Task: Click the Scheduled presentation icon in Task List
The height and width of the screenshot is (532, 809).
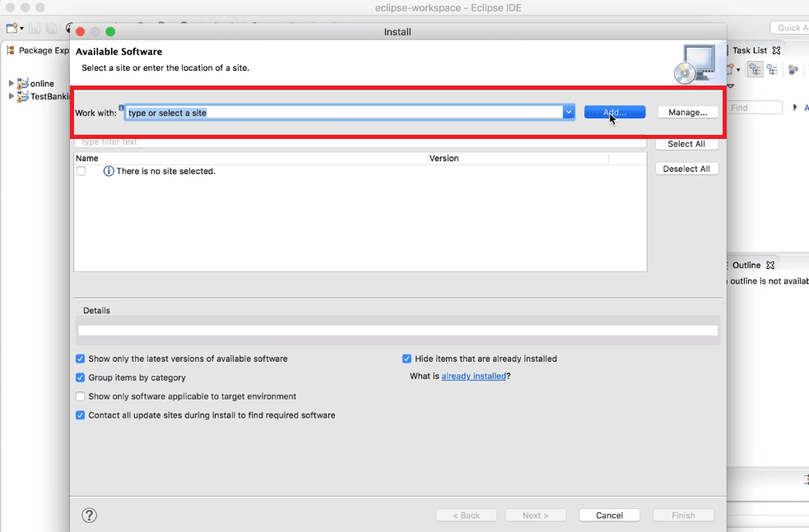Action: pyautogui.click(x=772, y=69)
